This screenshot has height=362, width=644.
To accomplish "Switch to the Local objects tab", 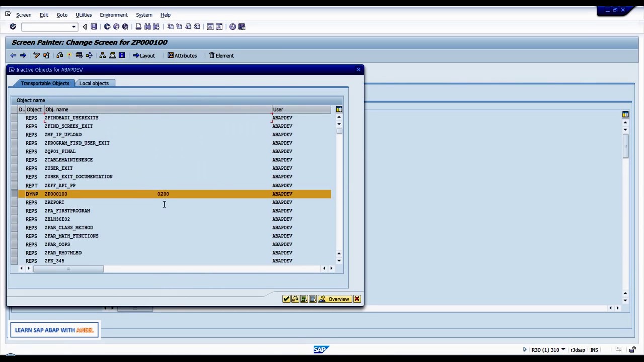I will click(x=94, y=83).
